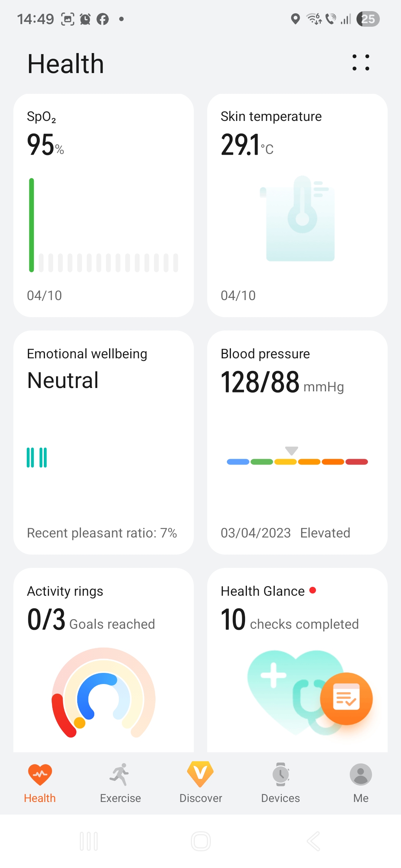Open the SpO2 95% card
Viewport: 401px width, 868px height.
click(x=104, y=205)
